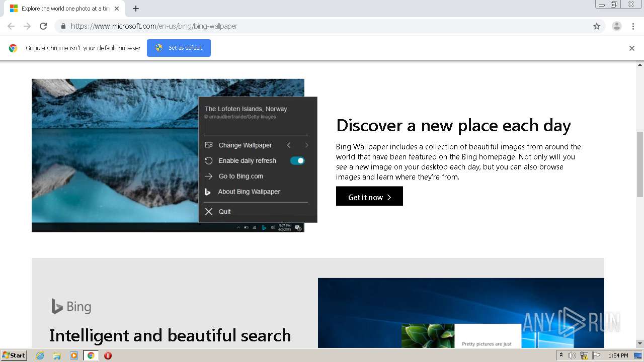644x362 pixels.
Task: Click the scrollbar up arrow
Action: (x=640, y=65)
